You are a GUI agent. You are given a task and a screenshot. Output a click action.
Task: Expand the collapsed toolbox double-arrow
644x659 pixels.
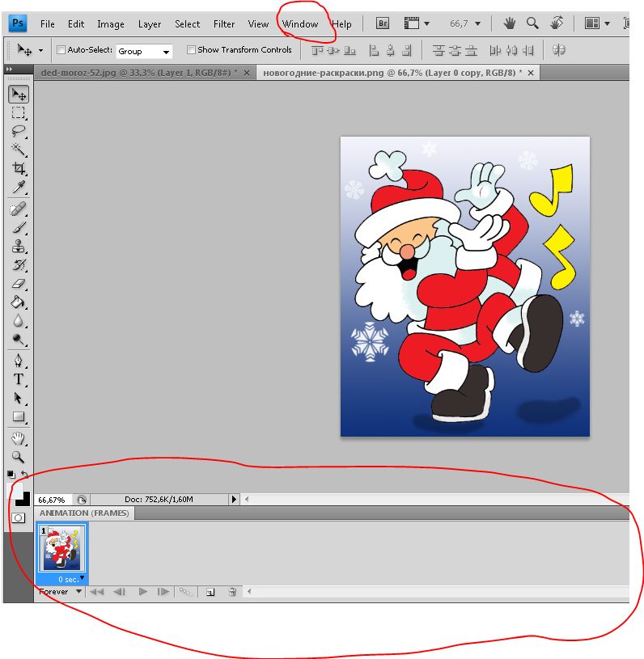tap(9, 70)
